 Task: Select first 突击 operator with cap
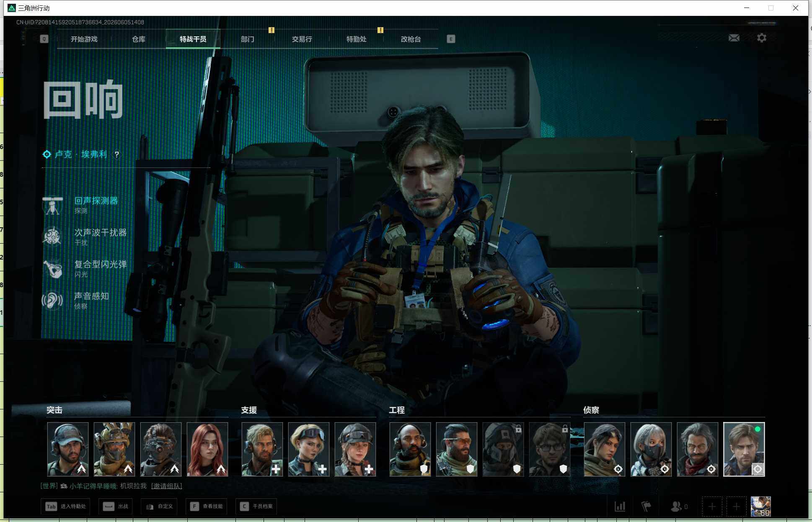[68, 449]
